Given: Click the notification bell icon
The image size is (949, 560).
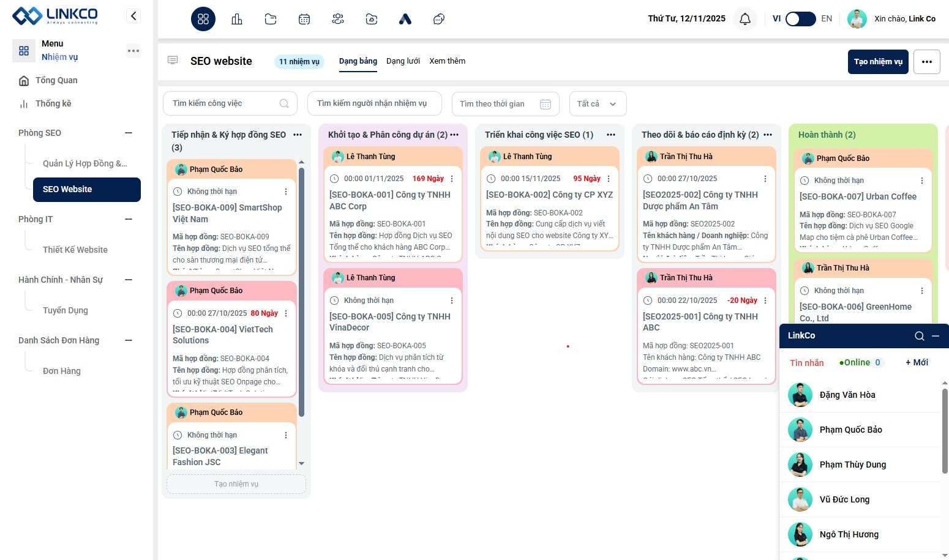Looking at the screenshot, I should point(745,19).
